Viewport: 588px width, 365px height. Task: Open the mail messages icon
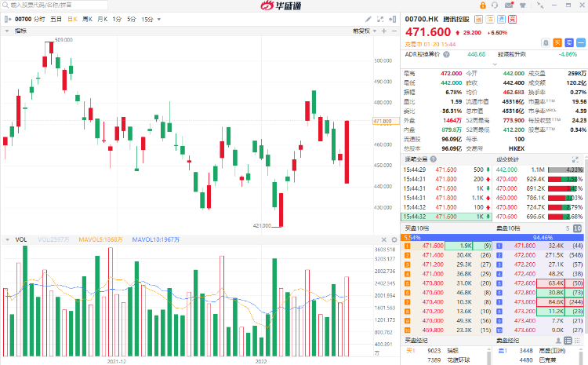509,5
